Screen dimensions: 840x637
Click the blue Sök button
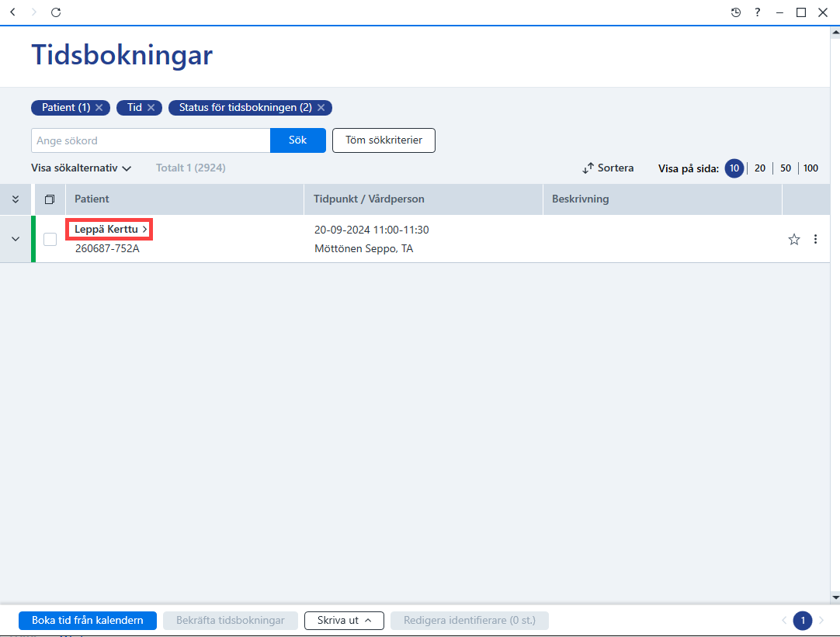(x=298, y=140)
